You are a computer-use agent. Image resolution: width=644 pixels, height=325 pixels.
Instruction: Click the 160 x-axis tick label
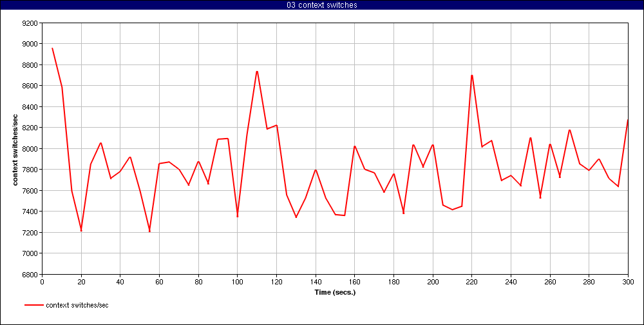354,282
